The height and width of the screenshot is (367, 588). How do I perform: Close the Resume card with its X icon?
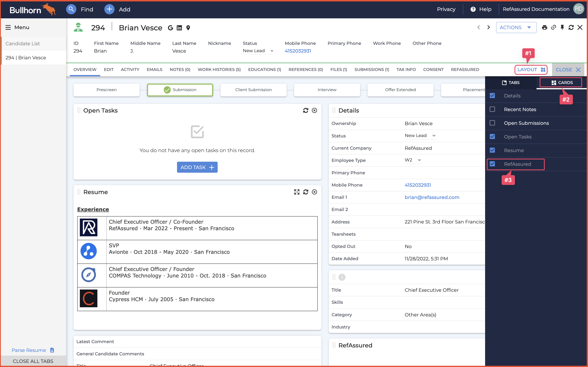pos(314,192)
